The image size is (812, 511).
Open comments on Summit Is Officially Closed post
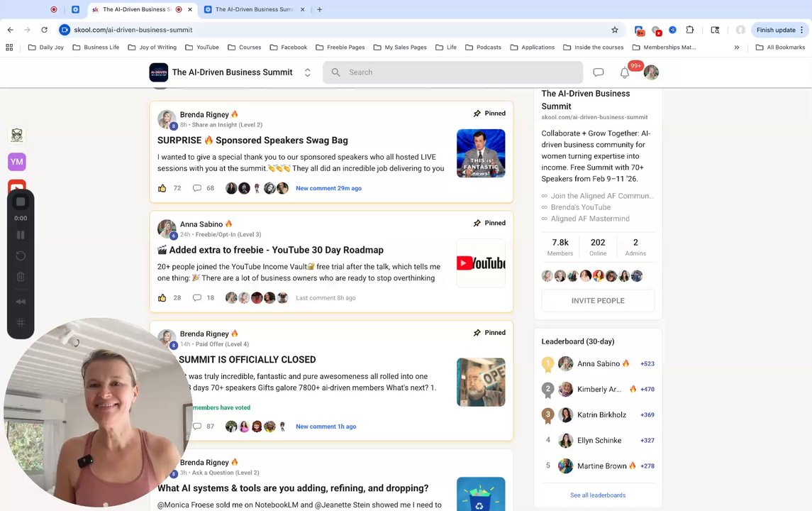(x=197, y=427)
